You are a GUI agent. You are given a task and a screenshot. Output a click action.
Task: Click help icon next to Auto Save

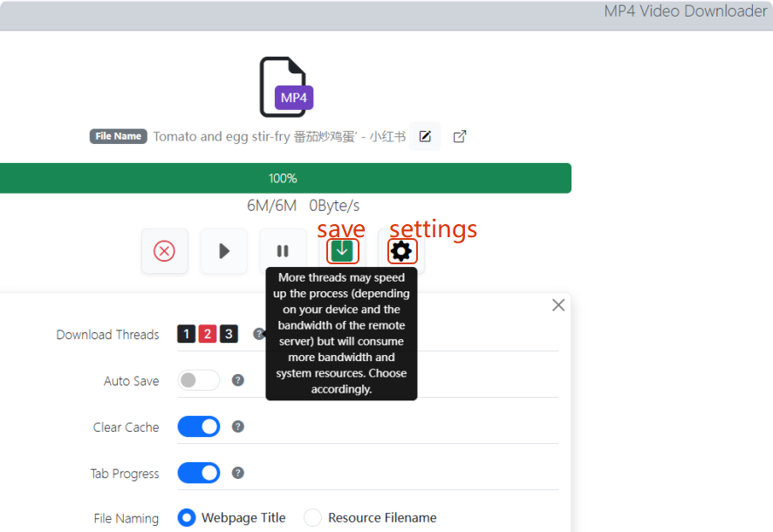[238, 380]
